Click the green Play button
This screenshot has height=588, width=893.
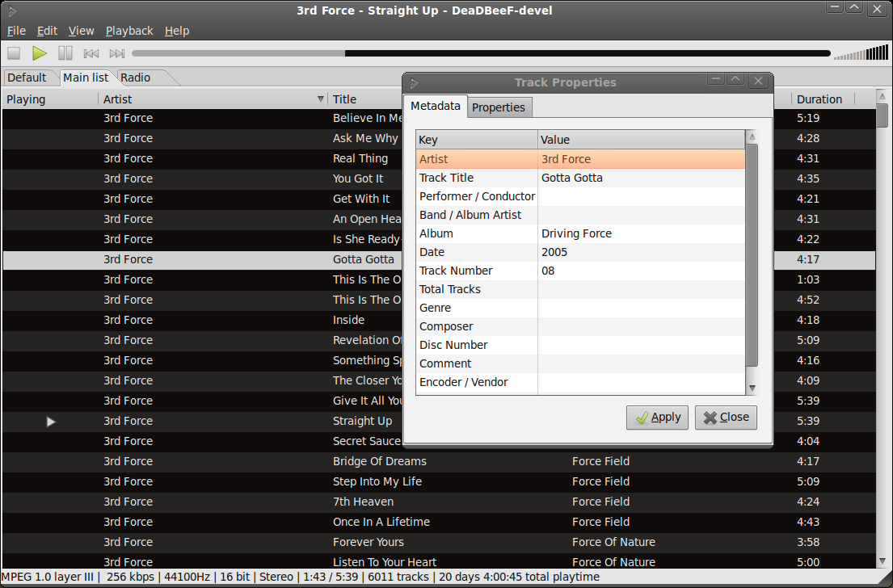click(40, 53)
